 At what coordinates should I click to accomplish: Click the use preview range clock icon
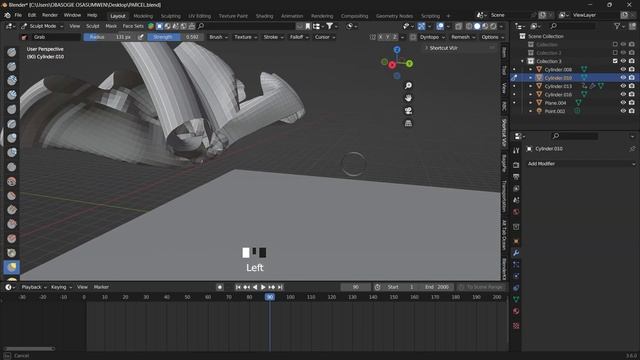click(x=378, y=287)
